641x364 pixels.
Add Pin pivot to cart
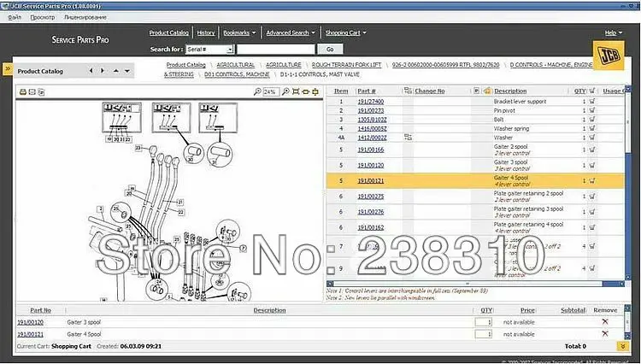[x=592, y=110]
